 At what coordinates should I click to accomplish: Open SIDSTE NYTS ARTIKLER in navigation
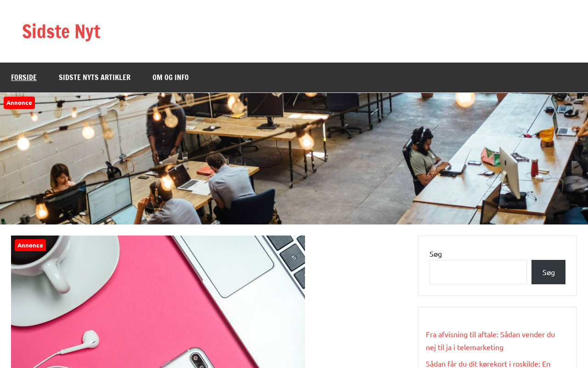click(95, 77)
